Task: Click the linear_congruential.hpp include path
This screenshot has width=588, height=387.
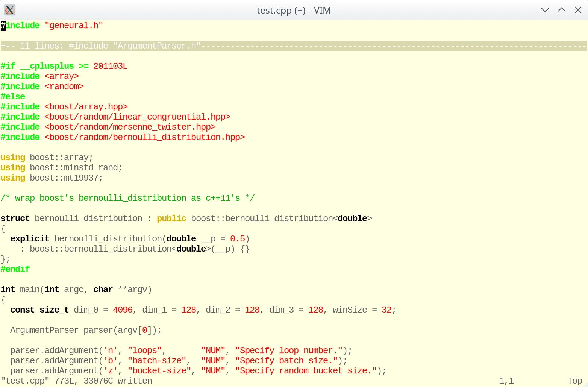Action: (x=137, y=117)
